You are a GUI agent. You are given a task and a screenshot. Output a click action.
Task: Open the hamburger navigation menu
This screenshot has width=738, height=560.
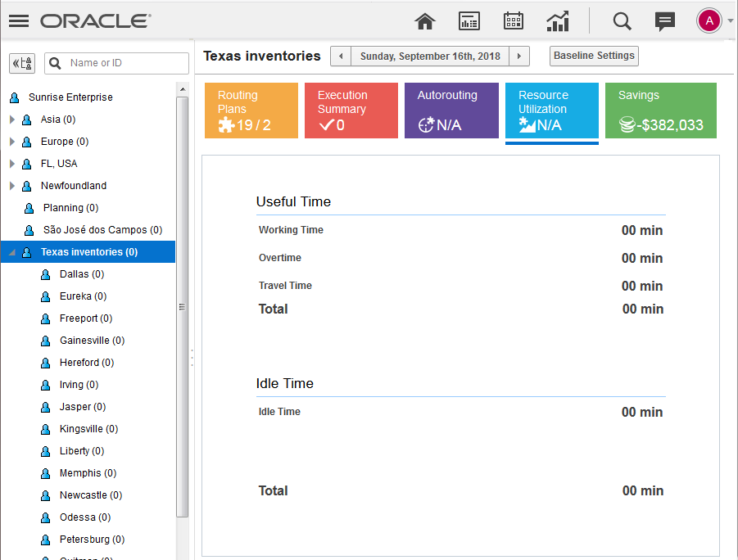(19, 20)
